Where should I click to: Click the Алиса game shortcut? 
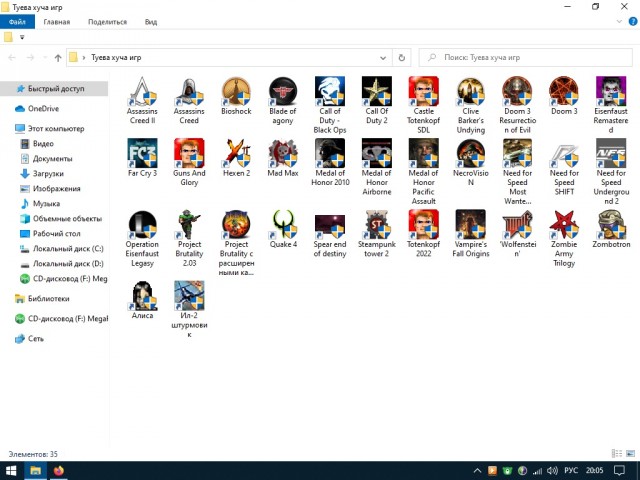(142, 300)
